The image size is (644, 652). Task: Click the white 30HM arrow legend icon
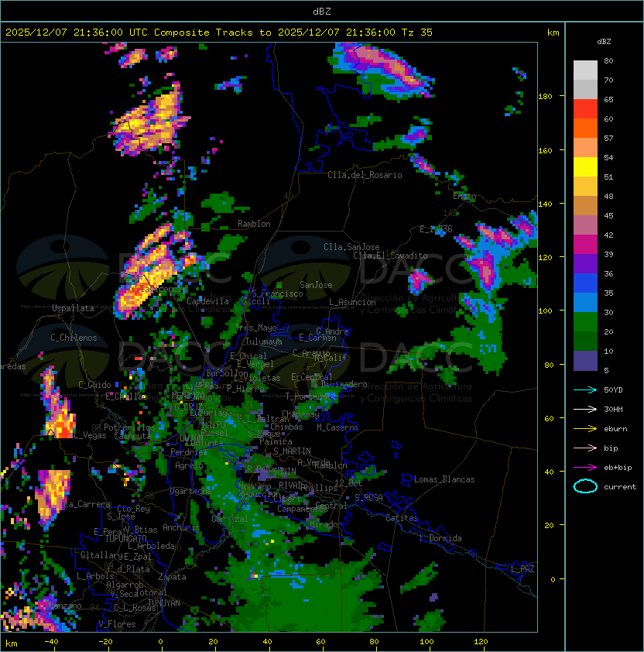[585, 409]
